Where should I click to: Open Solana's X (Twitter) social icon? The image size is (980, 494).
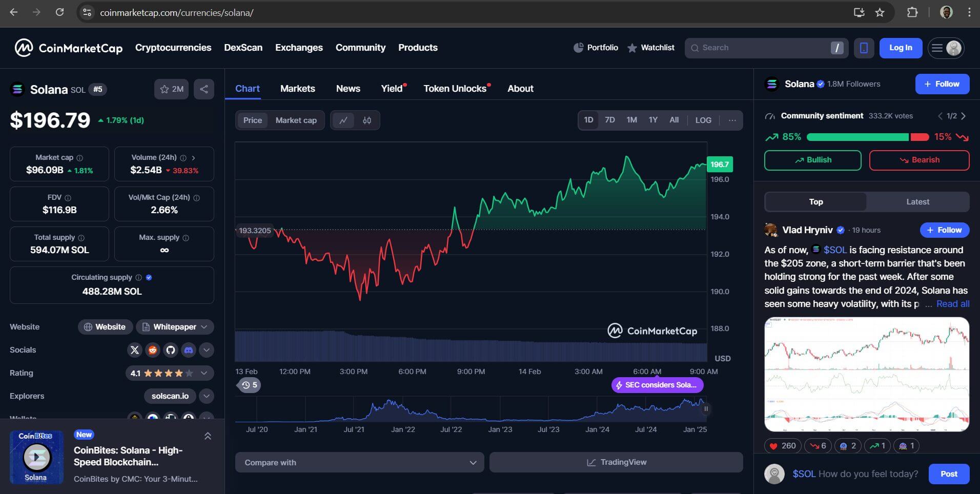click(x=135, y=350)
